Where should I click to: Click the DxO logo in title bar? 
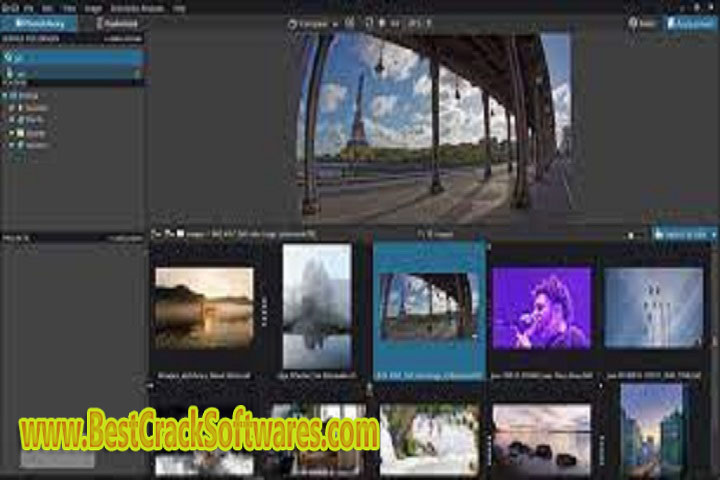point(9,8)
